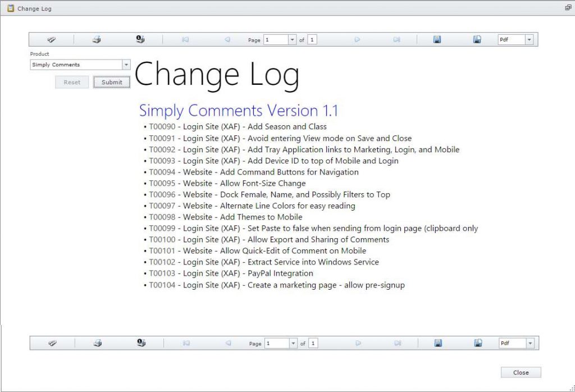This screenshot has width=575, height=392.
Task: Open page number dropdown in top toolbar
Action: tap(292, 40)
